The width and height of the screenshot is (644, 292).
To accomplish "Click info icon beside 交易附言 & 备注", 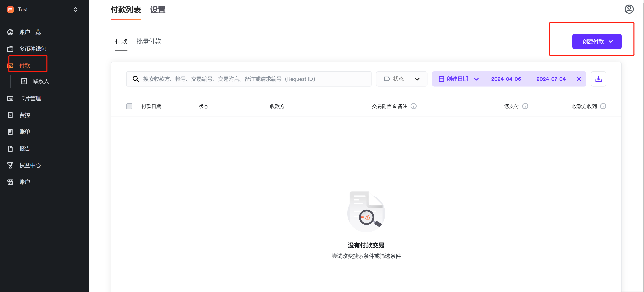I will (x=413, y=106).
